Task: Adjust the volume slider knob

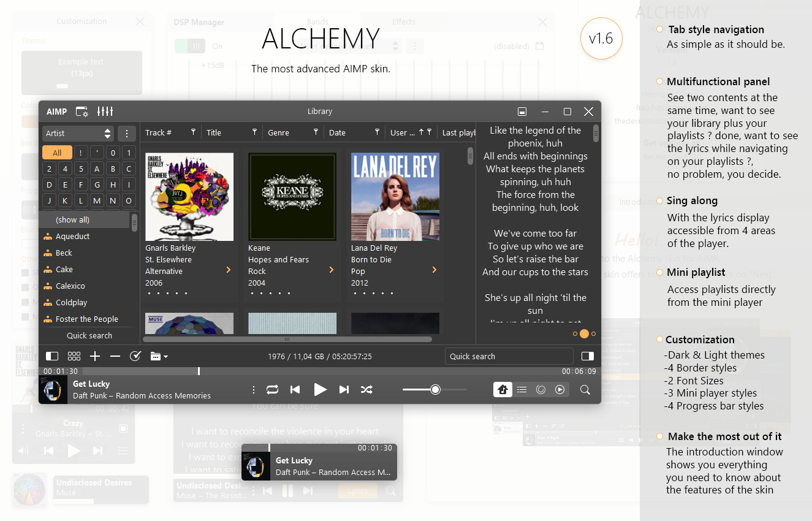Action: [x=435, y=389]
